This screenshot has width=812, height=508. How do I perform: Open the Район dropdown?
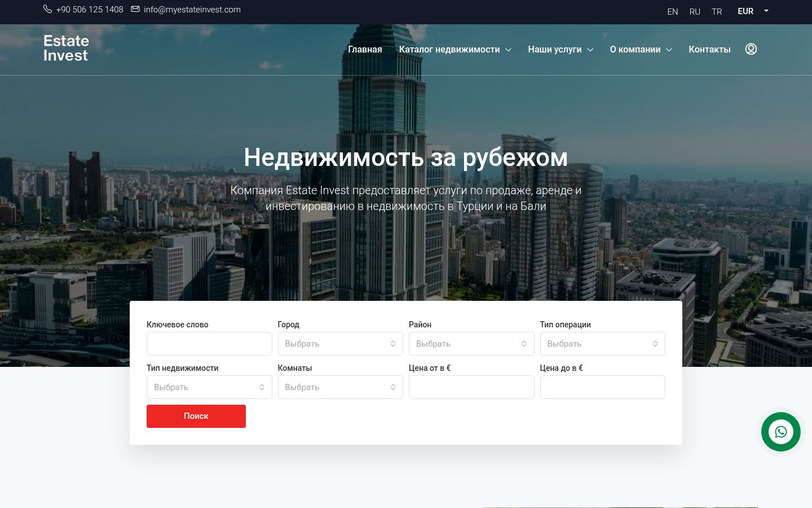[471, 344]
